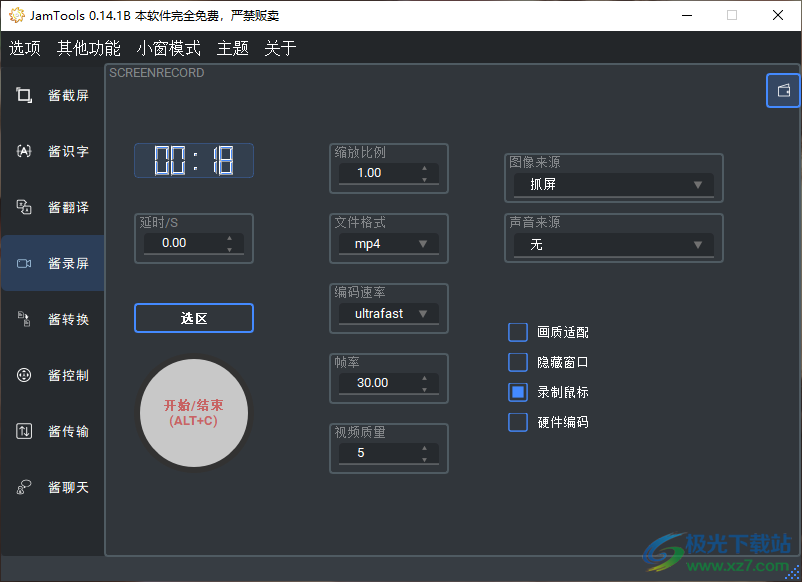802x582 pixels.
Task: Open the 酱识字 OCR icon
Action: point(24,151)
